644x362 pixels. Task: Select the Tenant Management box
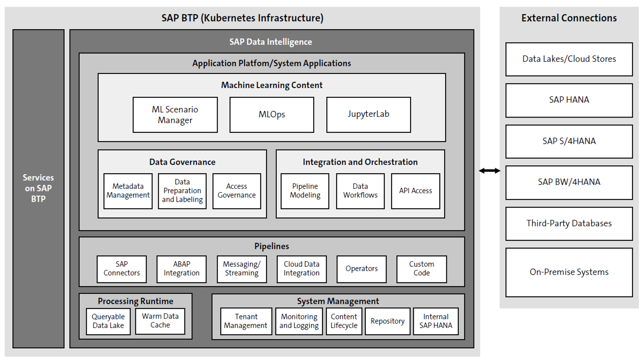click(246, 321)
